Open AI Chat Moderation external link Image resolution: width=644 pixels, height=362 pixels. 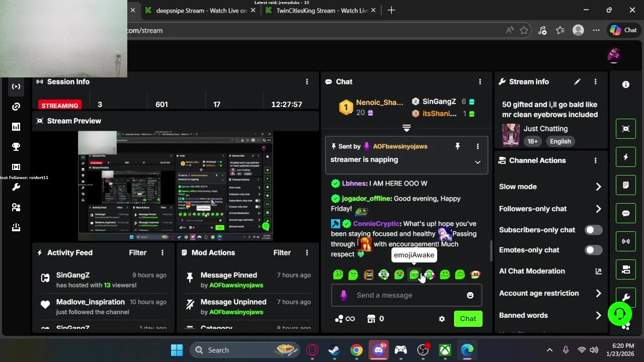pyautogui.click(x=598, y=271)
